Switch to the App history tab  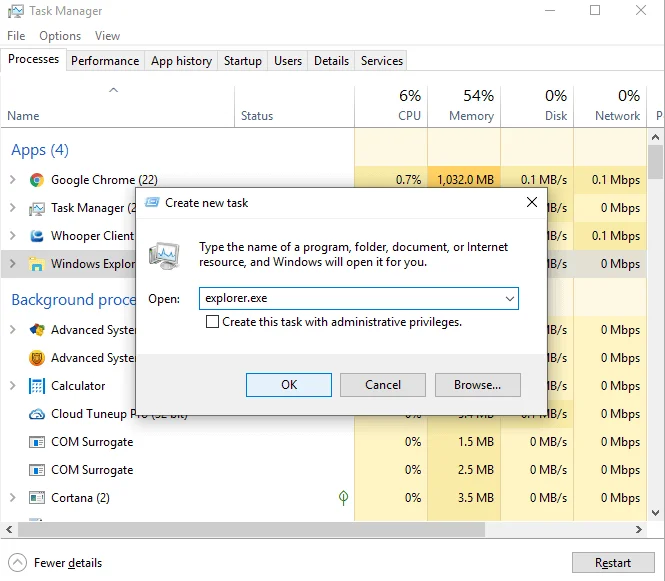coord(181,61)
